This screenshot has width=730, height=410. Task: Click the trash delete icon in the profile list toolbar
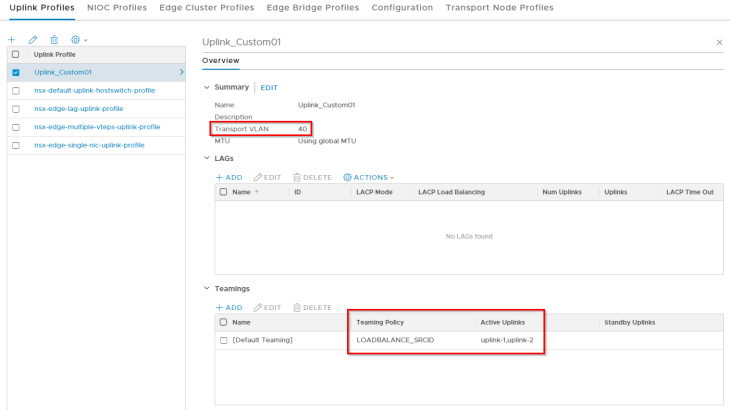54,39
